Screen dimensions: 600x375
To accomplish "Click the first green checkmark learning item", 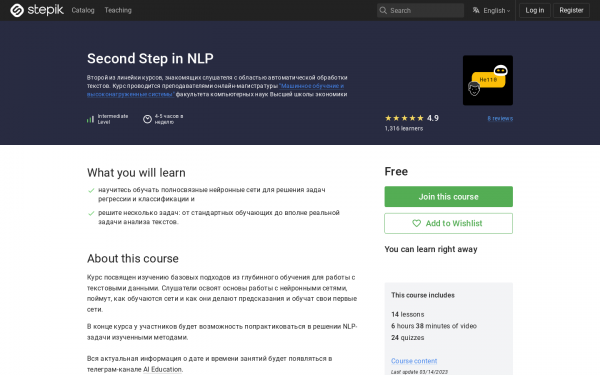I will (91, 190).
